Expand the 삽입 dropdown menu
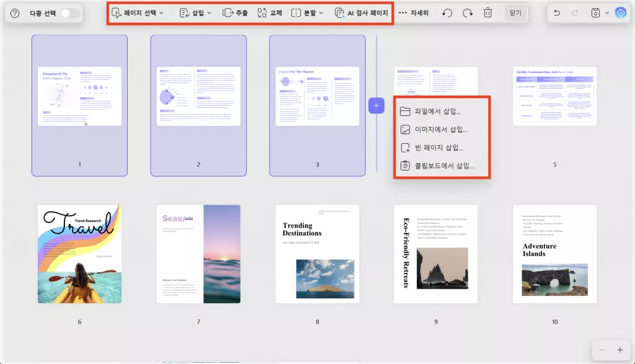Viewport: 635px width, 364px height. (199, 12)
